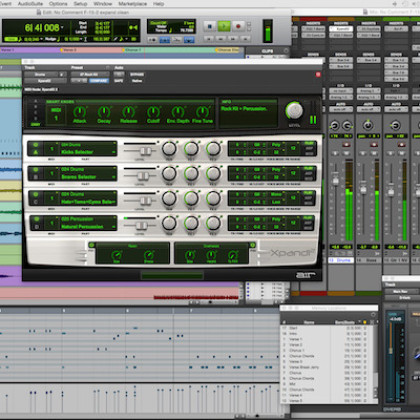Click Verse 2 marker in the markers ruler
Screen dimensions: 420x420
(69, 50)
